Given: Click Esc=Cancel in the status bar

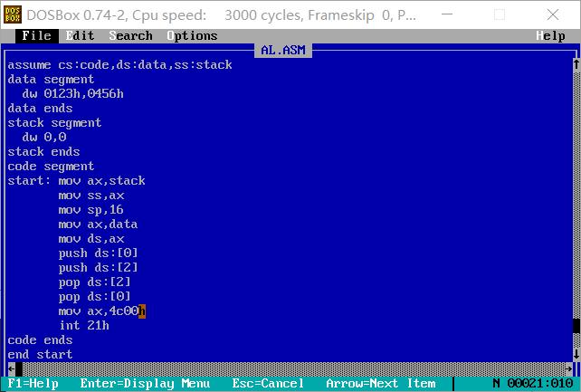Looking at the screenshot, I should tap(268, 383).
